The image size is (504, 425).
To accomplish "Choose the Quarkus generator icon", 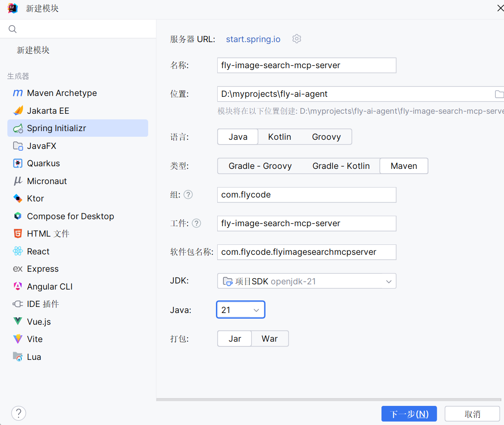I will (18, 164).
